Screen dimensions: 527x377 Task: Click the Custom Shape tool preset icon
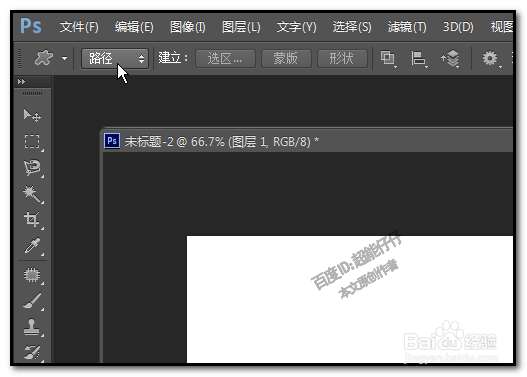tap(44, 58)
